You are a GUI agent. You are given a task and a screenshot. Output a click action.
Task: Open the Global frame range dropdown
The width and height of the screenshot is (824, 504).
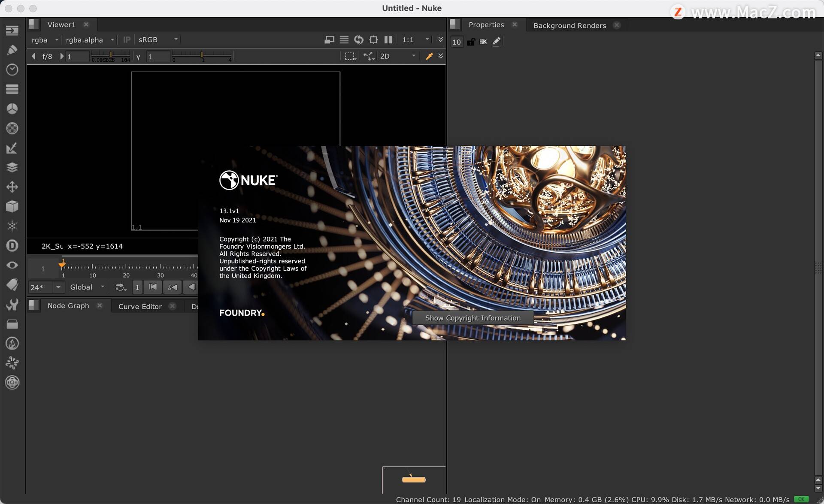pos(87,287)
